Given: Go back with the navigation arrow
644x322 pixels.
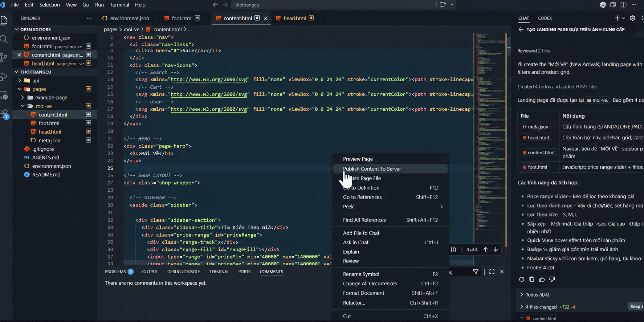Looking at the screenshot, I should tap(215, 5).
